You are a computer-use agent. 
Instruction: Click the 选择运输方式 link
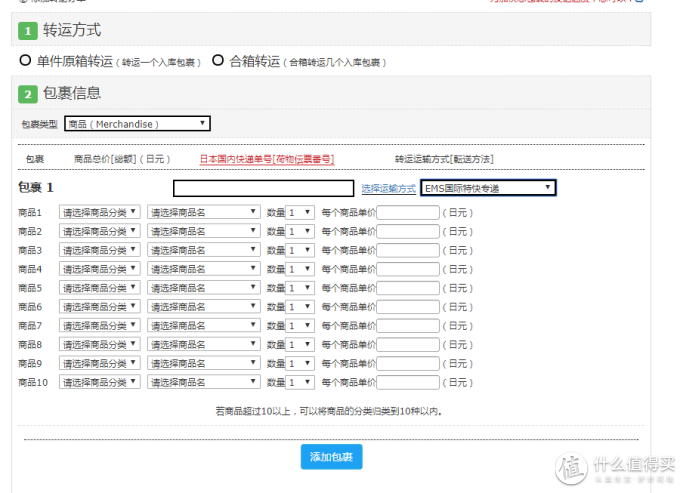[x=389, y=188]
